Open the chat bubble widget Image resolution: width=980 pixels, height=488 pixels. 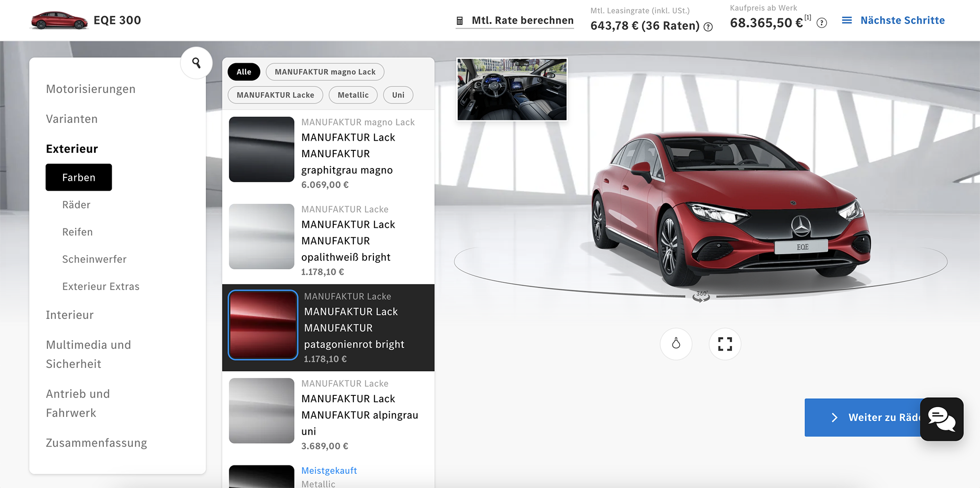941,419
